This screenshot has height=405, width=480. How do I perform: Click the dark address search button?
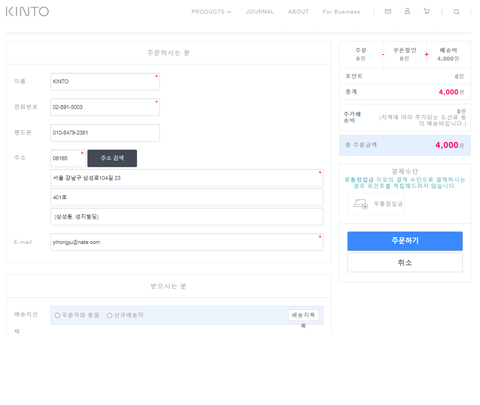click(112, 158)
